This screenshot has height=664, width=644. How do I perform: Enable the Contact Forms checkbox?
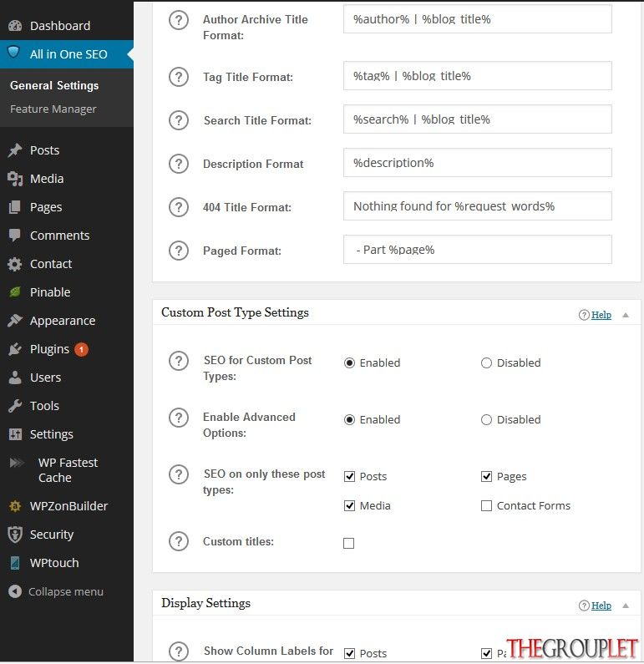pos(486,505)
